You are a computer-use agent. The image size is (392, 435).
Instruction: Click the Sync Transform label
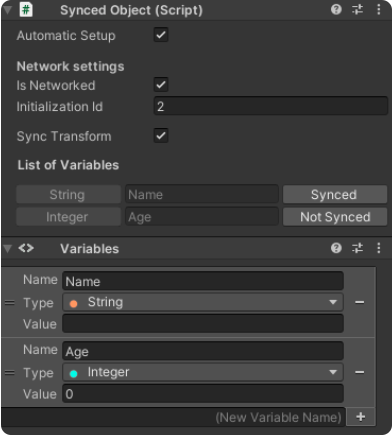(x=64, y=136)
